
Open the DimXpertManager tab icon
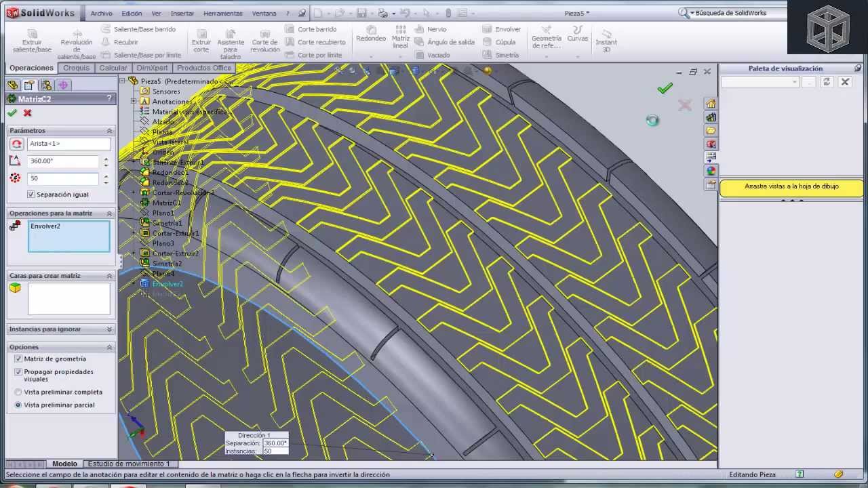[x=63, y=85]
